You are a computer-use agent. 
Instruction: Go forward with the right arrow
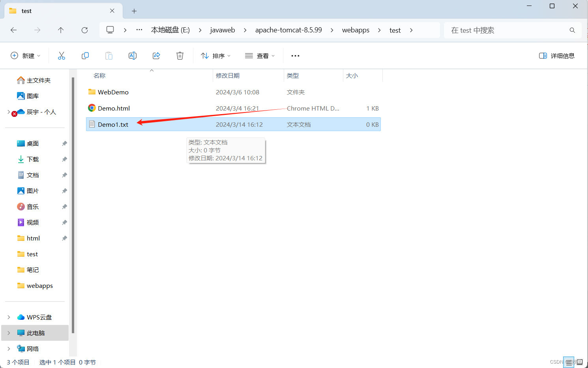[x=37, y=30]
